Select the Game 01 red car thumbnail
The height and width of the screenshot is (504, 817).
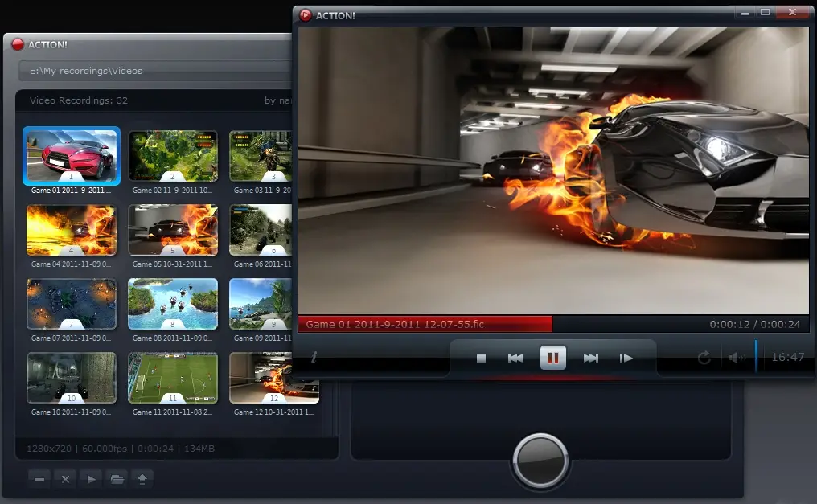[x=72, y=156]
